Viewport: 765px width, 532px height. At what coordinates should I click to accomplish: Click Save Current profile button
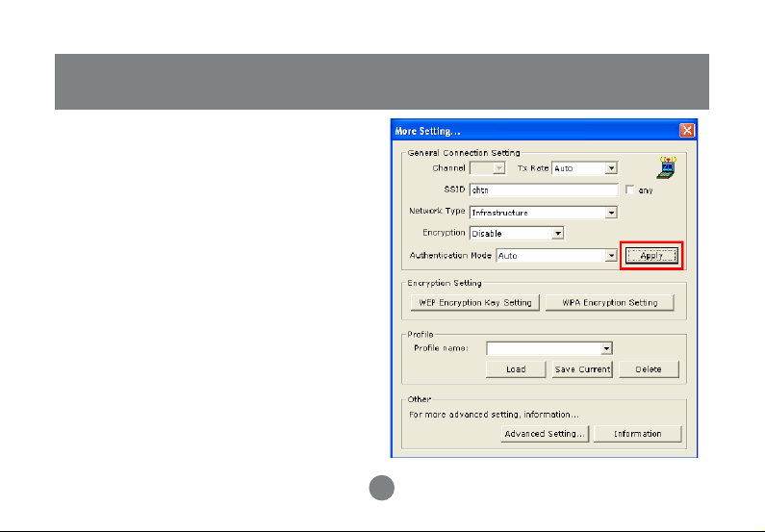coord(582,369)
